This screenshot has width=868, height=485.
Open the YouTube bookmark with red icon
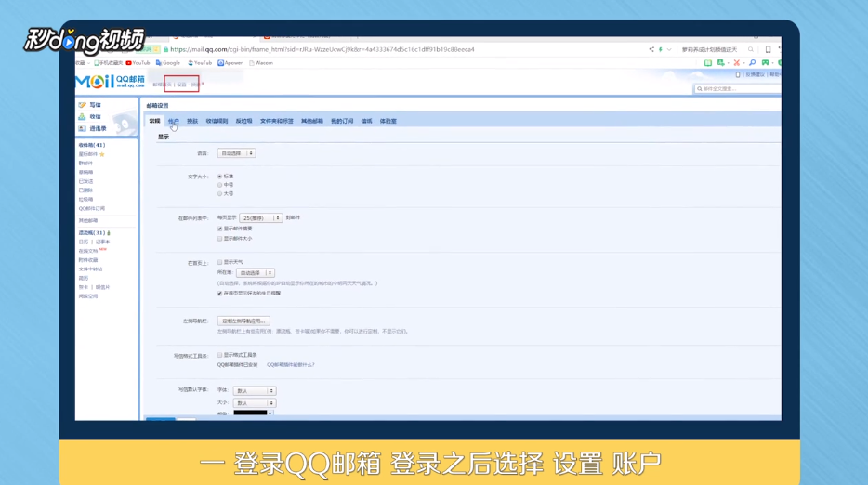(138, 63)
